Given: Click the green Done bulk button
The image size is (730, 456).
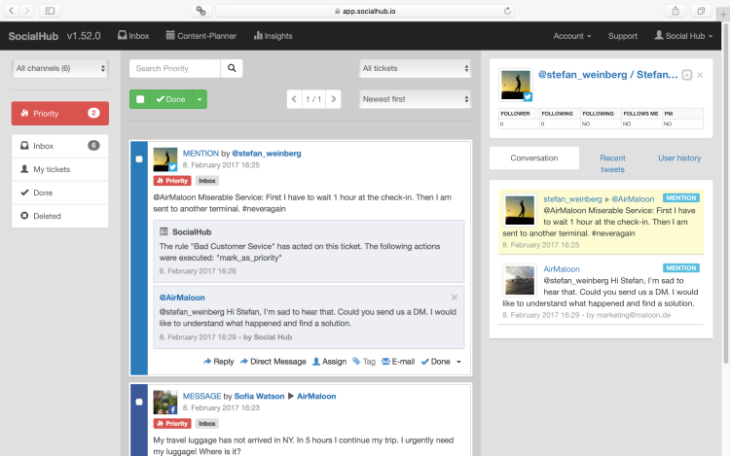Looking at the screenshot, I should click(x=170, y=99).
